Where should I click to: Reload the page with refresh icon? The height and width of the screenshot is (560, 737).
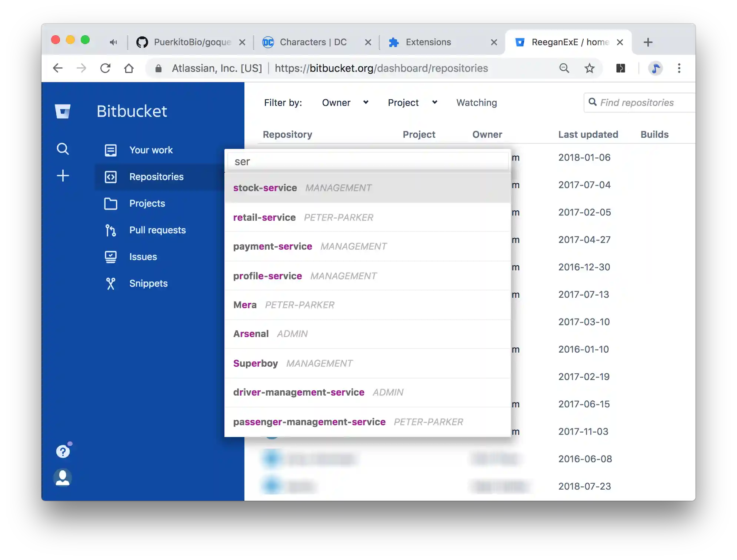click(x=105, y=68)
